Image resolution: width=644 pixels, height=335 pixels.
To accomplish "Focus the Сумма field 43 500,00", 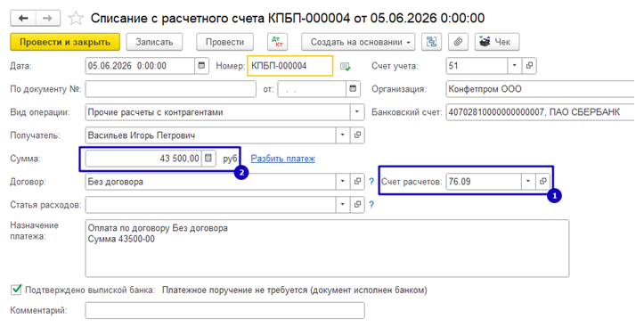I will tap(143, 159).
